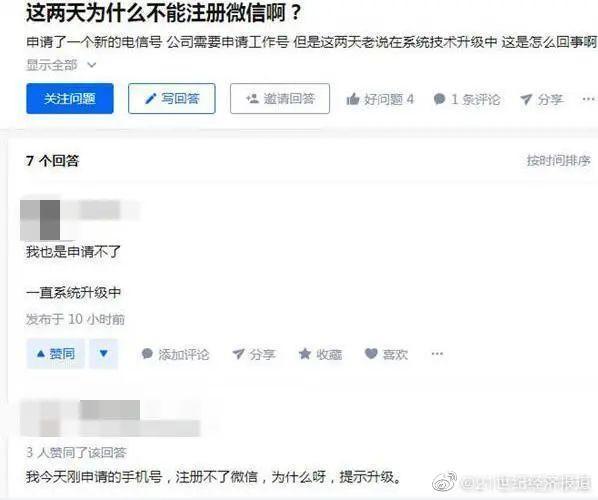Click 添加评论 under the first answer

click(175, 354)
